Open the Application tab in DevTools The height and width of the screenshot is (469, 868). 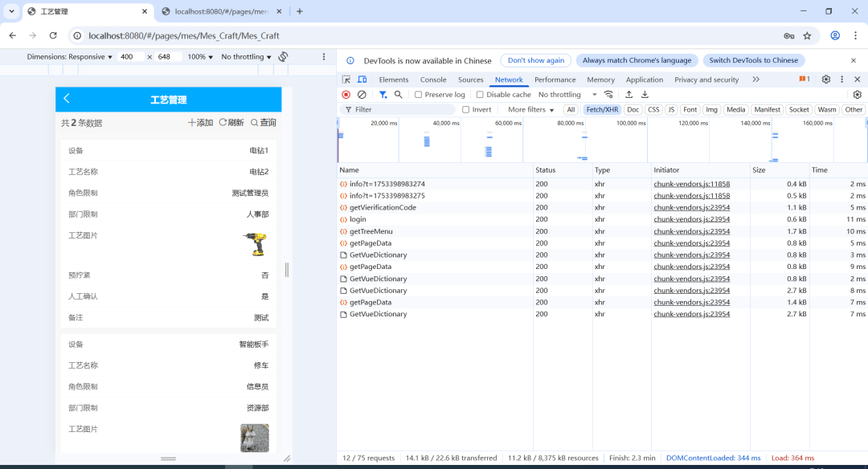[644, 80]
